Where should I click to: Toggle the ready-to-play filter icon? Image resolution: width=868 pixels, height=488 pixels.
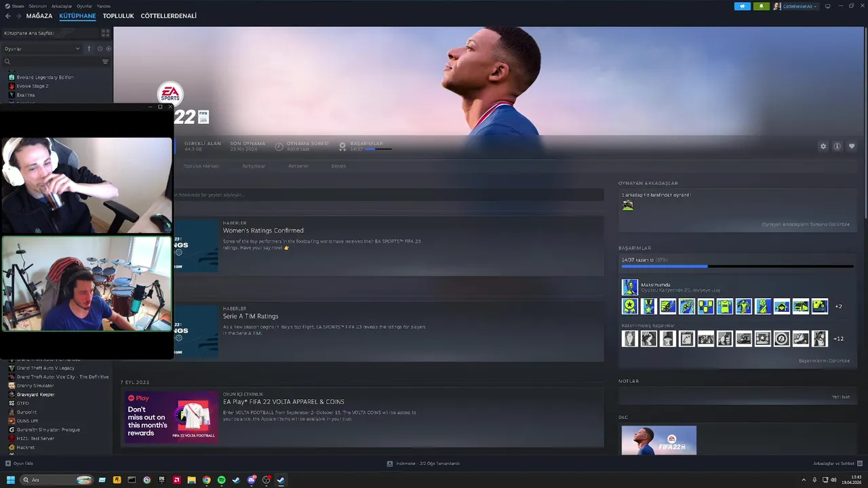click(x=108, y=49)
